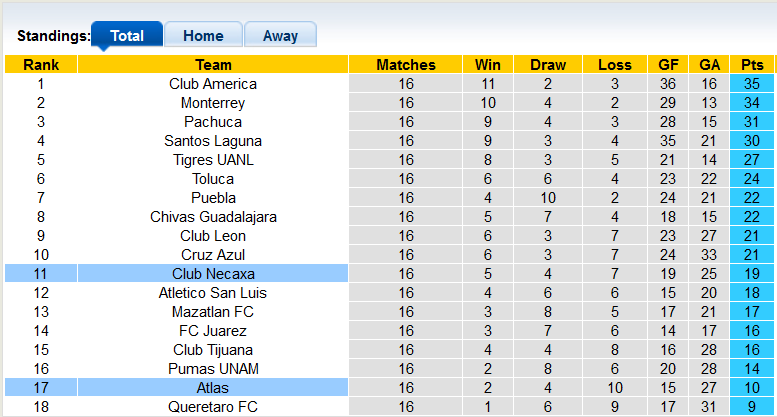Click the Pts column header
Screen dimensions: 777x417
(752, 65)
